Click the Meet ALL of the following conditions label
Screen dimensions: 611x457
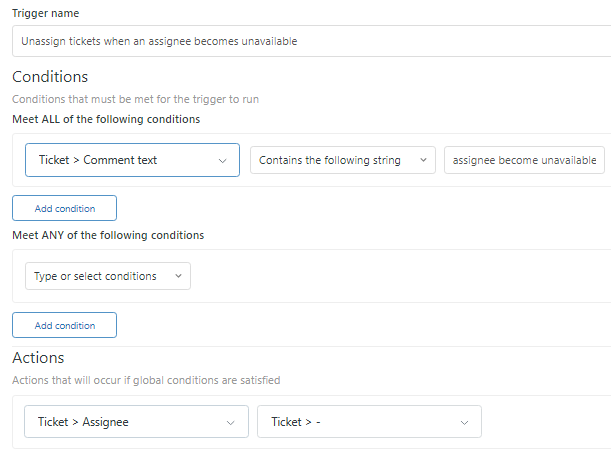click(x=106, y=119)
